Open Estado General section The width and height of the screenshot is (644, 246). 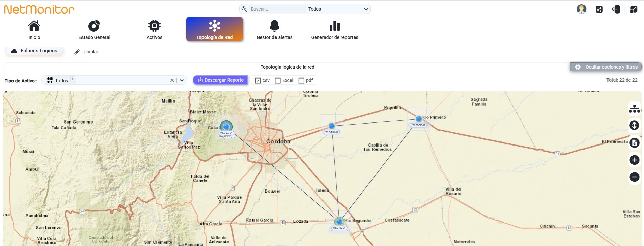[x=94, y=30]
